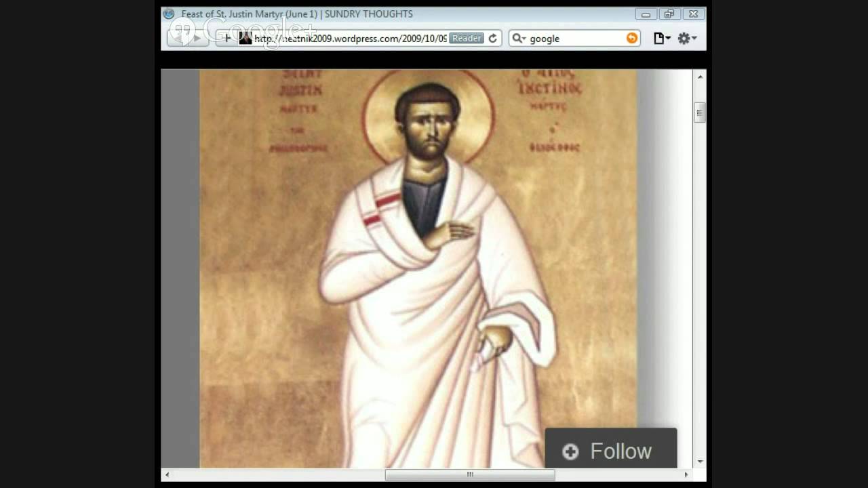
Task: Click the vertical scrollbar up arrow
Action: pyautogui.click(x=700, y=76)
